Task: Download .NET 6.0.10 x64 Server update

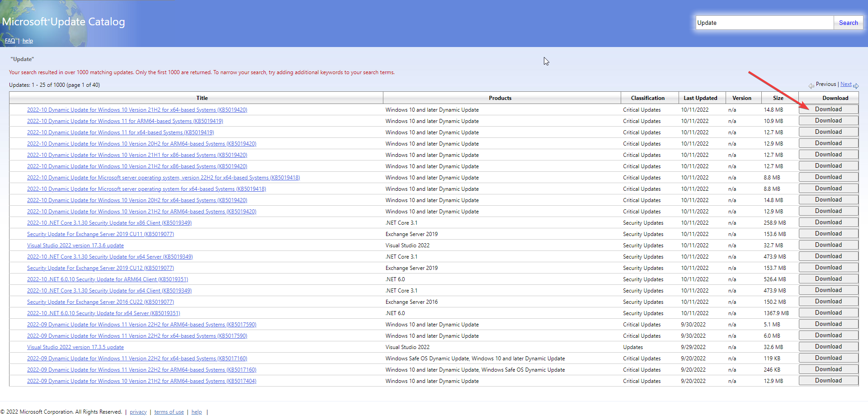Action: point(828,313)
